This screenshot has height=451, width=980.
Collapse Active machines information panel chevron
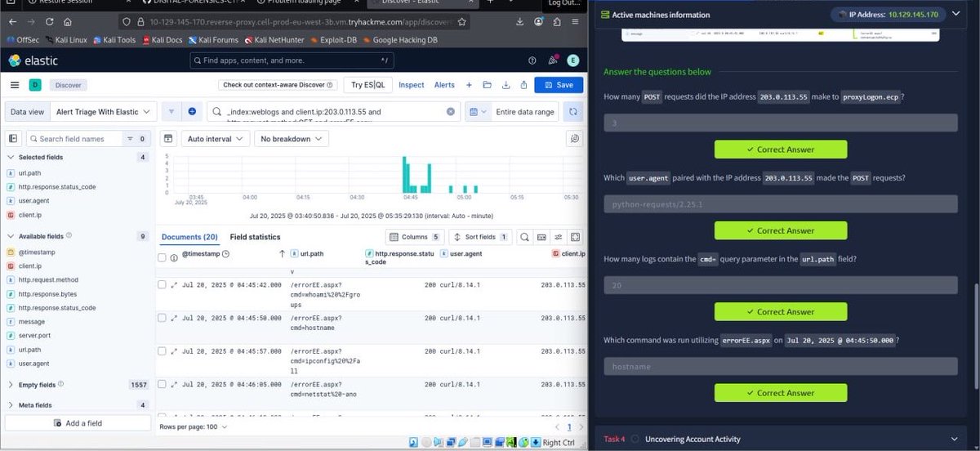[x=955, y=14]
